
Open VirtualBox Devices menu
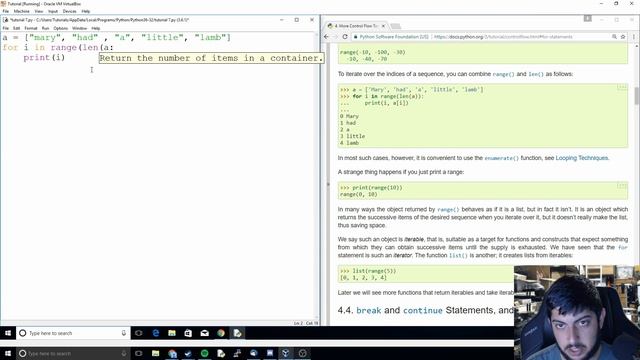point(69,11)
